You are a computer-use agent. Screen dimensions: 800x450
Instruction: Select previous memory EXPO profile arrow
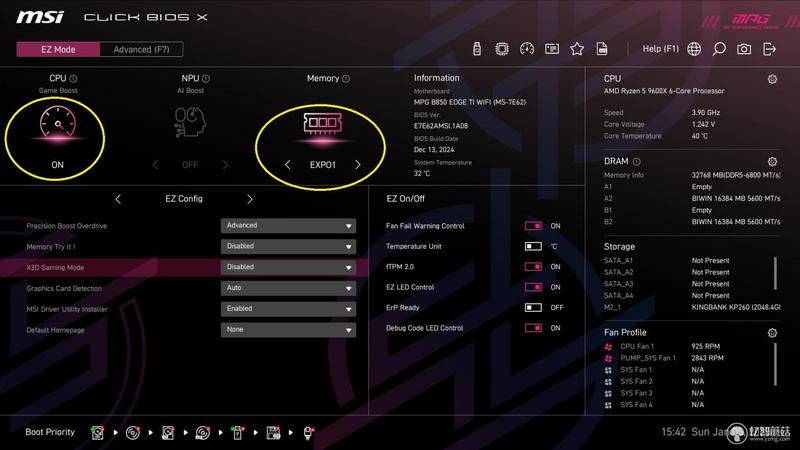pos(288,165)
